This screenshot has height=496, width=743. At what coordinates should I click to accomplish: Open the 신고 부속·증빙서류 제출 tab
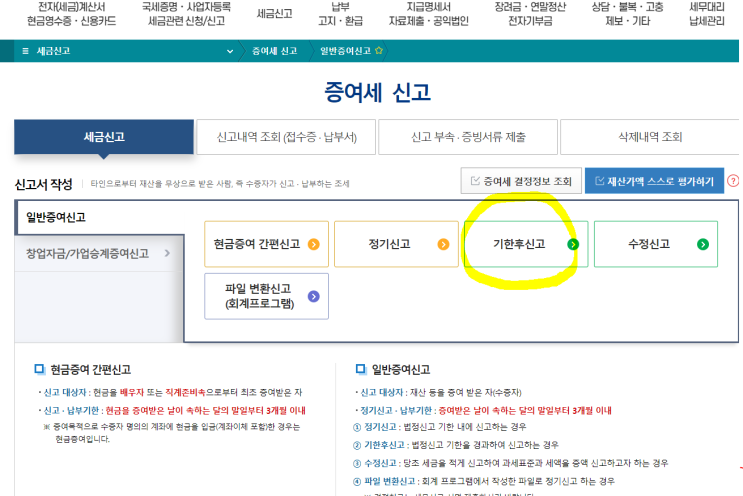coord(468,137)
